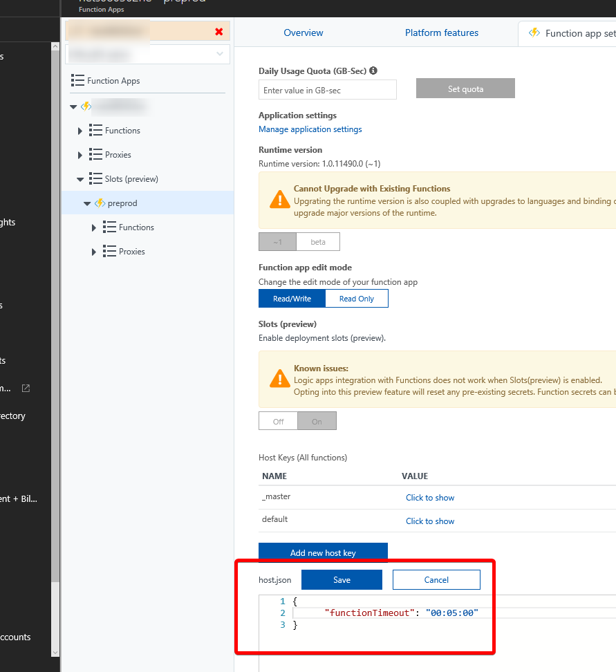Collapse the Slots (preview) tree node
616x672 pixels.
80,178
